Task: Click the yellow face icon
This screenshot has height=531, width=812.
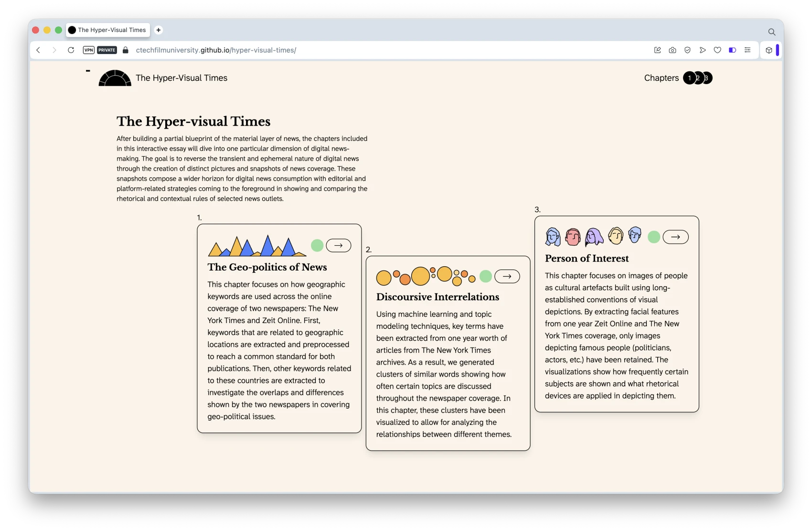Action: pos(616,236)
